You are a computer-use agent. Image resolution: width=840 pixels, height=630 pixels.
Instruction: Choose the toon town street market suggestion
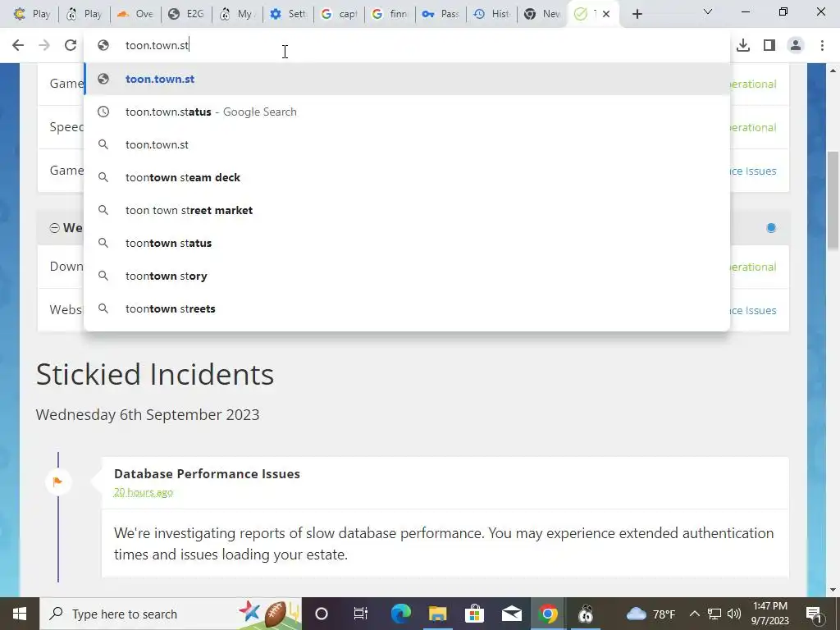tap(407, 210)
